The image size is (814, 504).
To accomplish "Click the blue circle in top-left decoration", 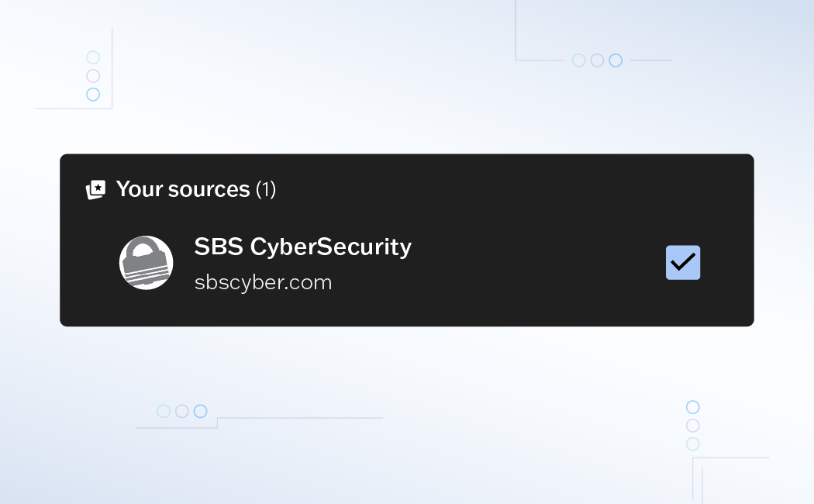I will pyautogui.click(x=93, y=95).
